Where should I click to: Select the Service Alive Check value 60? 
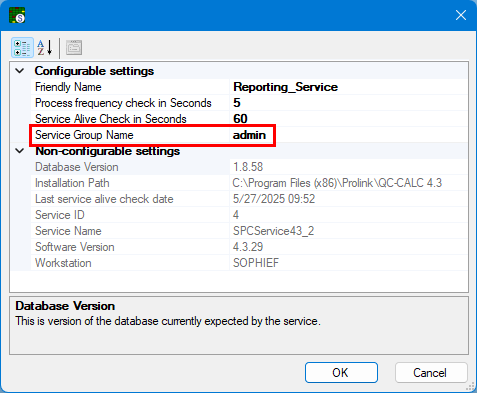pos(349,119)
